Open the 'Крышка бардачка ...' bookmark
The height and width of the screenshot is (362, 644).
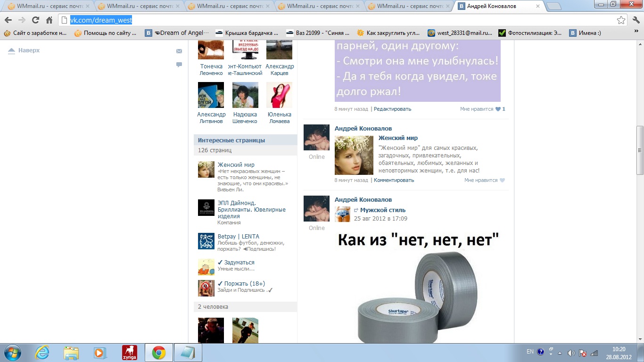[248, 33]
